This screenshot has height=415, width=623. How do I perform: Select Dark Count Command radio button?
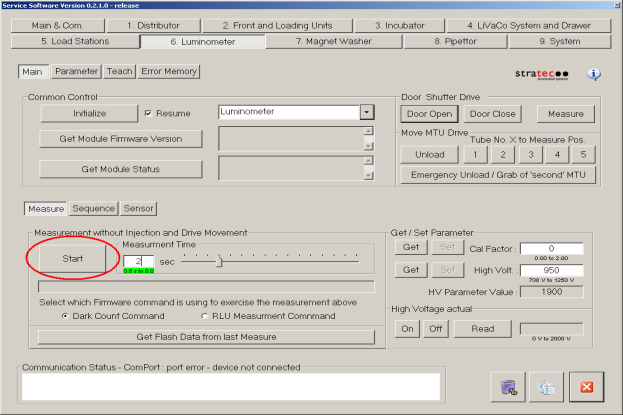click(x=66, y=316)
